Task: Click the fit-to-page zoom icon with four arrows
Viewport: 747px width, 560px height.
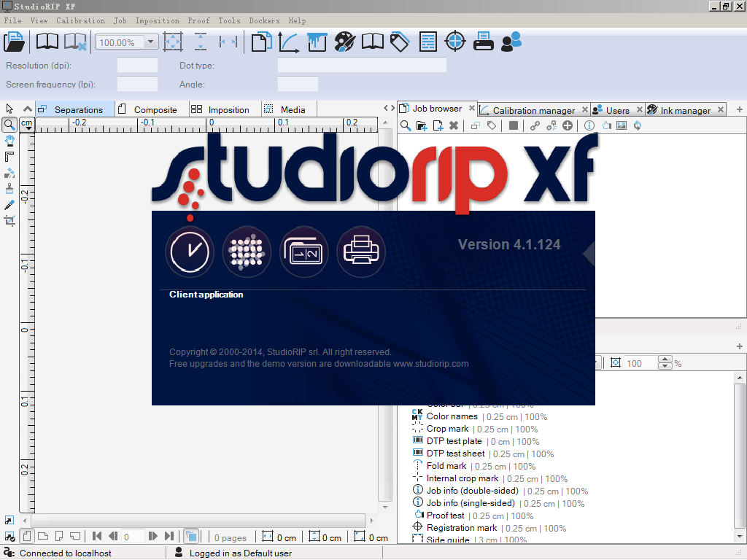Action: [172, 42]
